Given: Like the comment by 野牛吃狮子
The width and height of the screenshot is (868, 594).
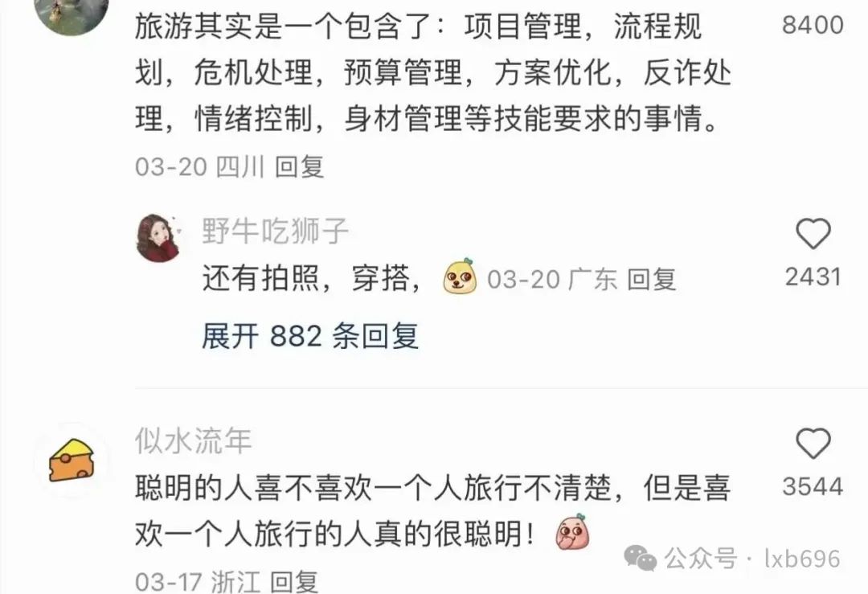Looking at the screenshot, I should [813, 234].
